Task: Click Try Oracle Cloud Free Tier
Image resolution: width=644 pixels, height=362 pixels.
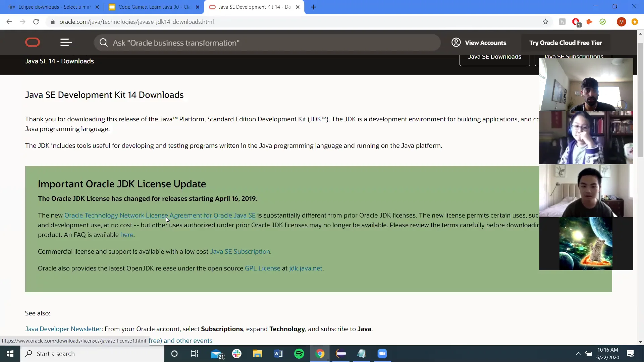Action: [566, 43]
